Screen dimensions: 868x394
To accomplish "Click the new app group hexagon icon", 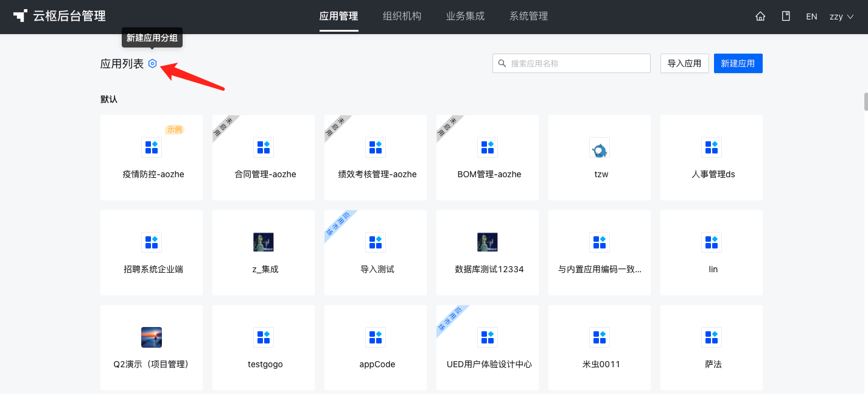I will (x=152, y=63).
